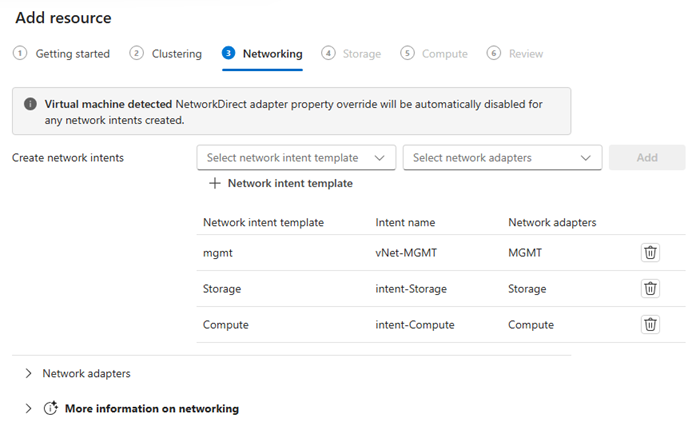Click the info icon in the virtual machine notice
Image resolution: width=696 pixels, height=422 pixels.
coord(30,104)
